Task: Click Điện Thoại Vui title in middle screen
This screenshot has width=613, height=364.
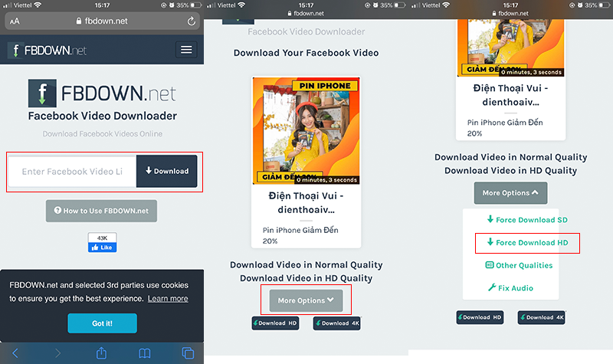Action: click(x=306, y=202)
